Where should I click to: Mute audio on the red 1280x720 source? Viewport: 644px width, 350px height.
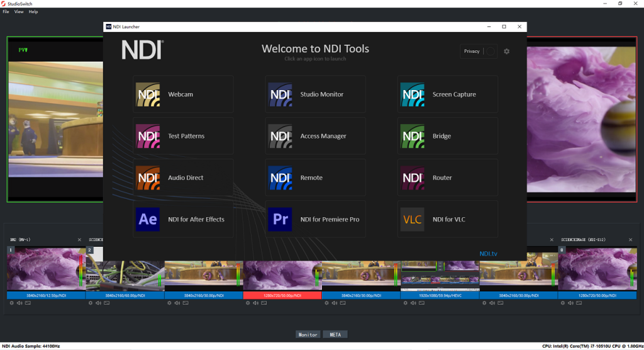click(x=256, y=303)
